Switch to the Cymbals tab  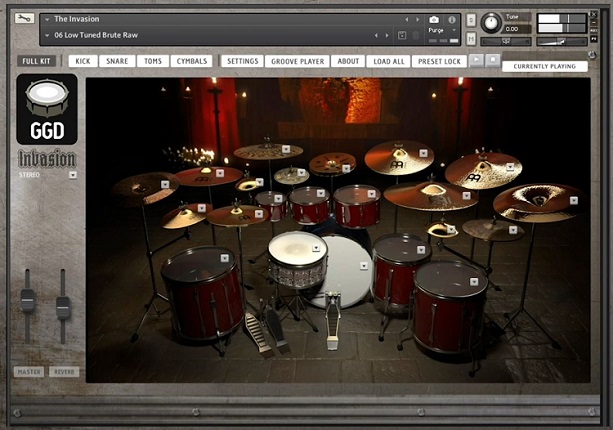(x=192, y=61)
